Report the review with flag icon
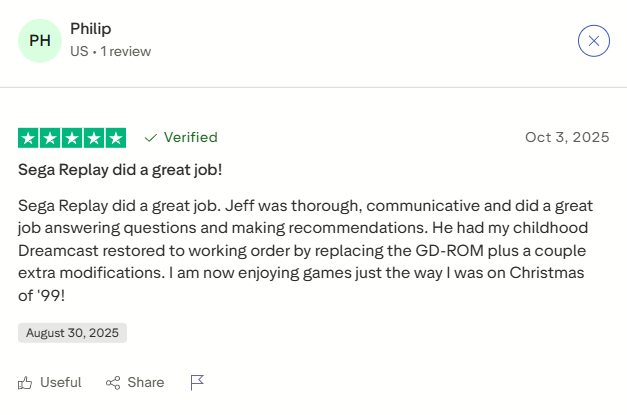Image resolution: width=627 pixels, height=415 pixels. [197, 382]
